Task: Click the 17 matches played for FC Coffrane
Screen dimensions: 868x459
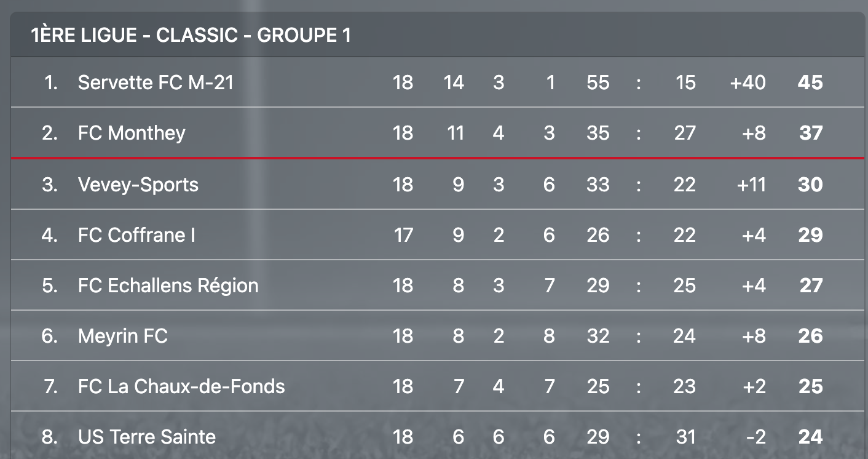Action: click(403, 235)
